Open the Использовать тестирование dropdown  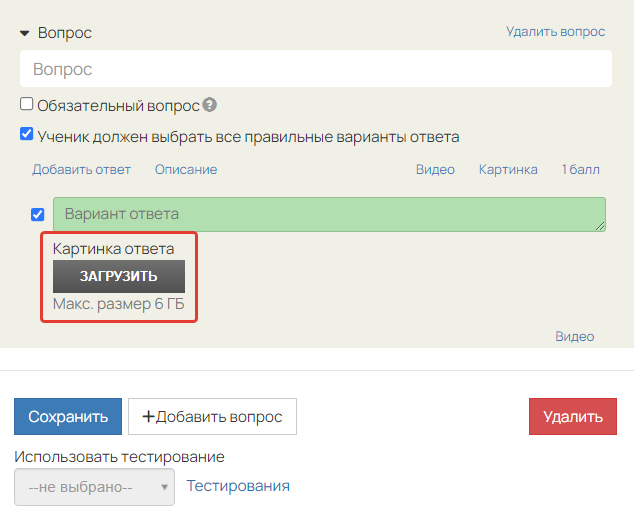(x=95, y=486)
